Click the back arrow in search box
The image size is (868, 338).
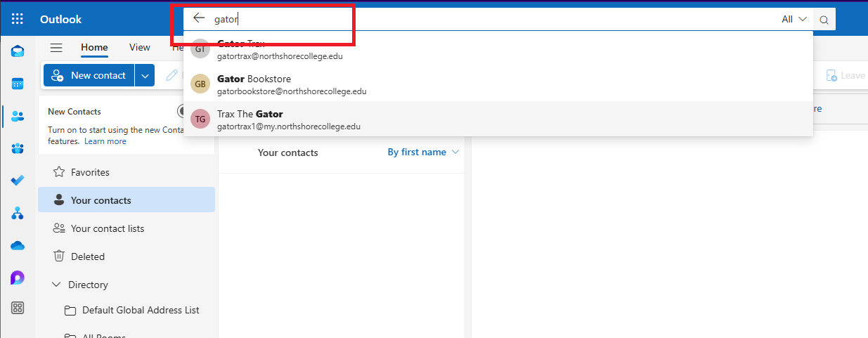(199, 19)
